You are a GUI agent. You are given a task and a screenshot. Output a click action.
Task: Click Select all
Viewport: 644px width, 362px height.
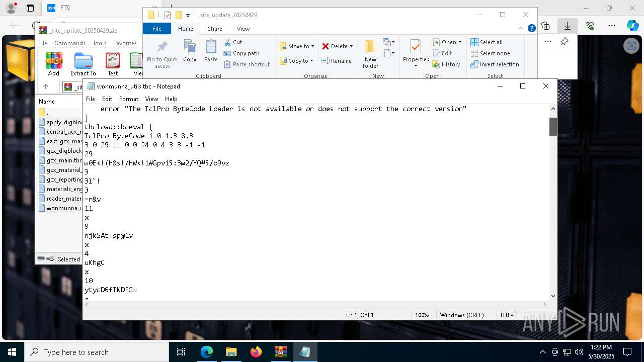click(x=487, y=42)
